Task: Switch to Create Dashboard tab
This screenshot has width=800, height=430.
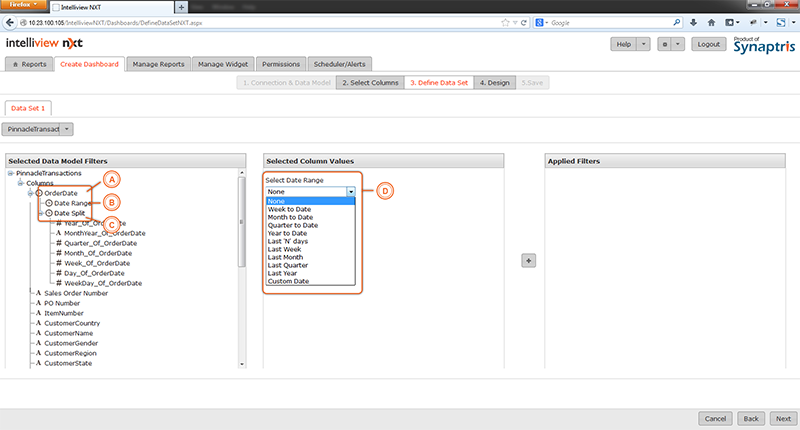Action: coord(89,64)
